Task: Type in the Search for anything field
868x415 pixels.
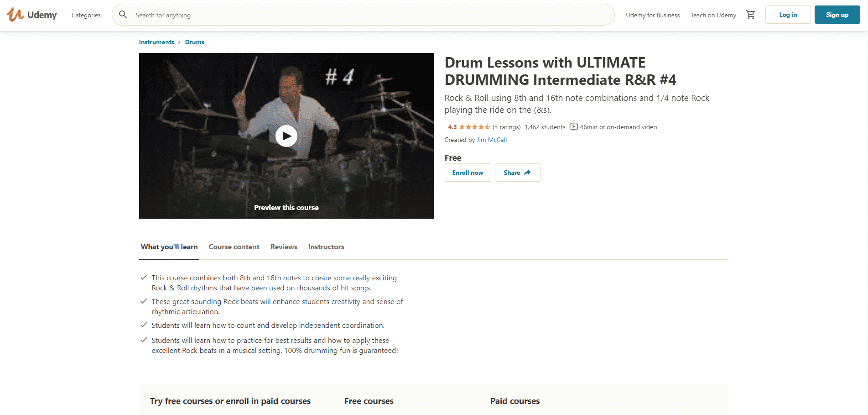Action: click(365, 15)
